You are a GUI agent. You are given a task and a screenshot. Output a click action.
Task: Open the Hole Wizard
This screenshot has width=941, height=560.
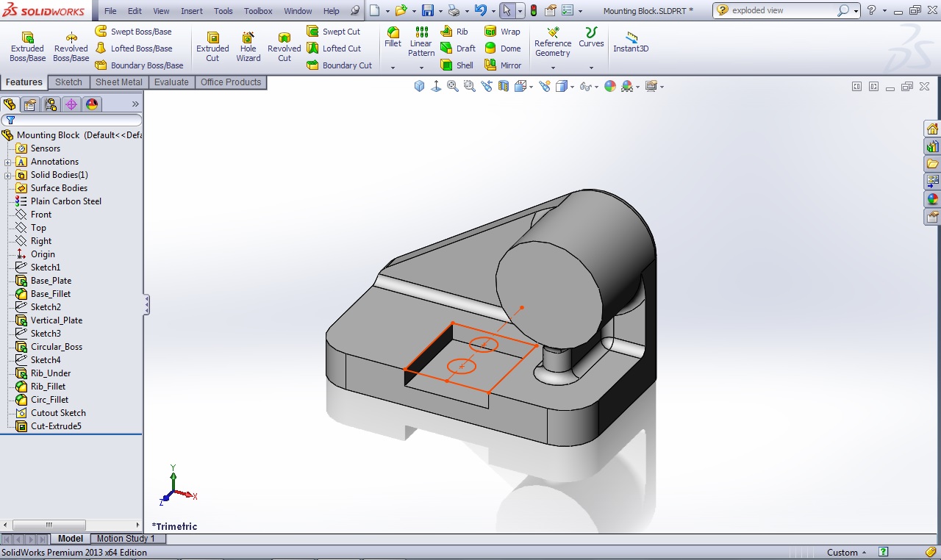pyautogui.click(x=248, y=46)
